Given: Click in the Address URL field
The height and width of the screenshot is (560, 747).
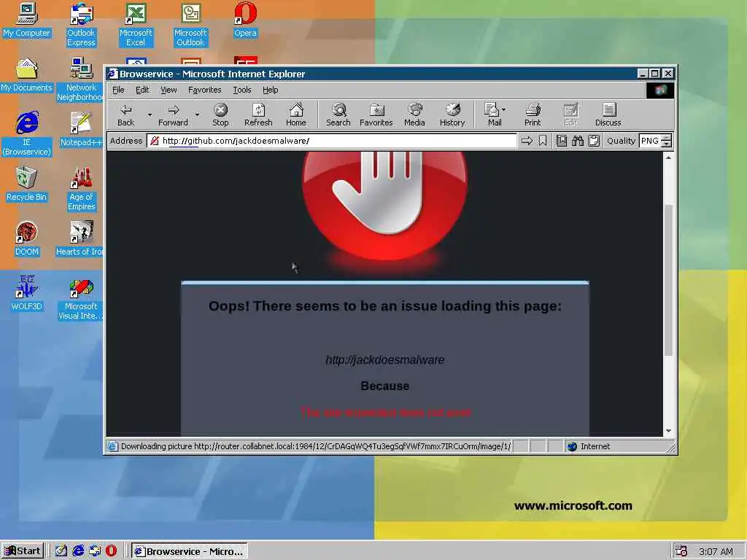Looking at the screenshot, I should [x=332, y=141].
